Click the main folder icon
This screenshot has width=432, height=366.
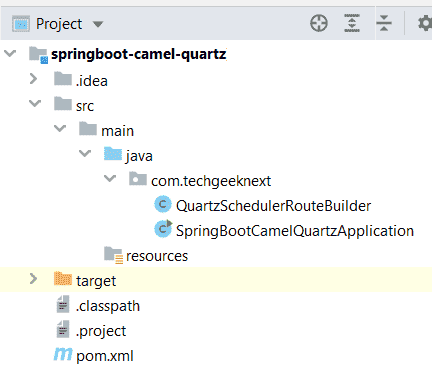point(88,129)
